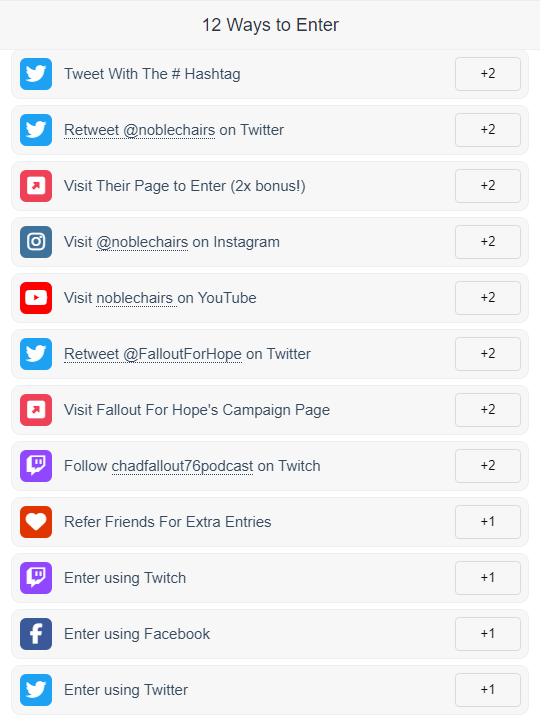Viewport: 540px width, 722px height.
Task: Click the heart icon for Refer Friends
Action: (36, 522)
